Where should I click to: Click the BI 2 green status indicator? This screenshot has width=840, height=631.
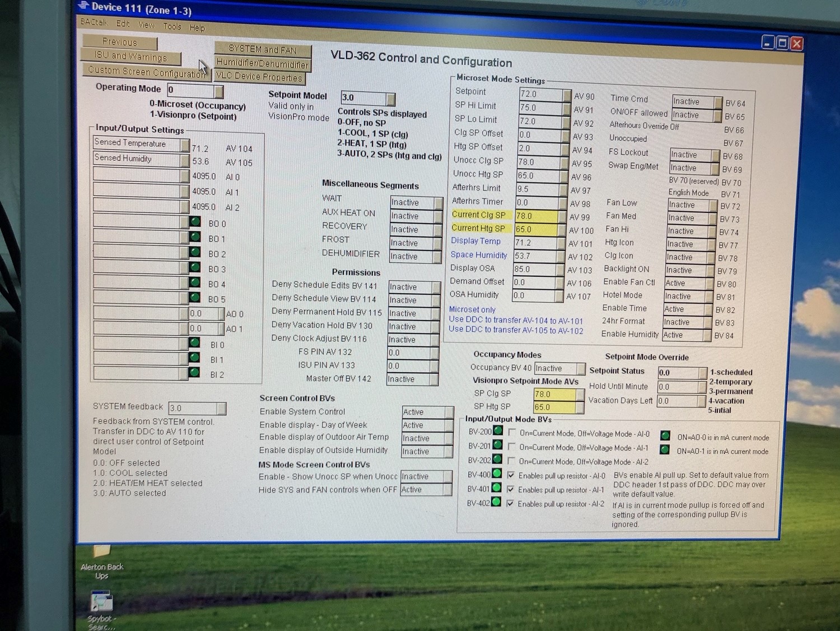(194, 373)
